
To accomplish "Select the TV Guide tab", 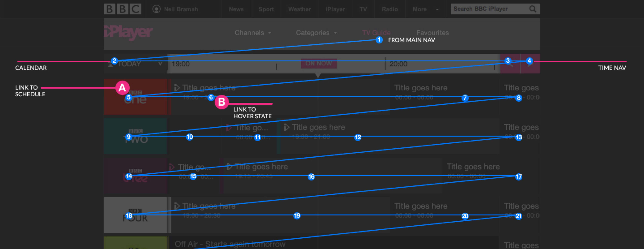I will (376, 33).
